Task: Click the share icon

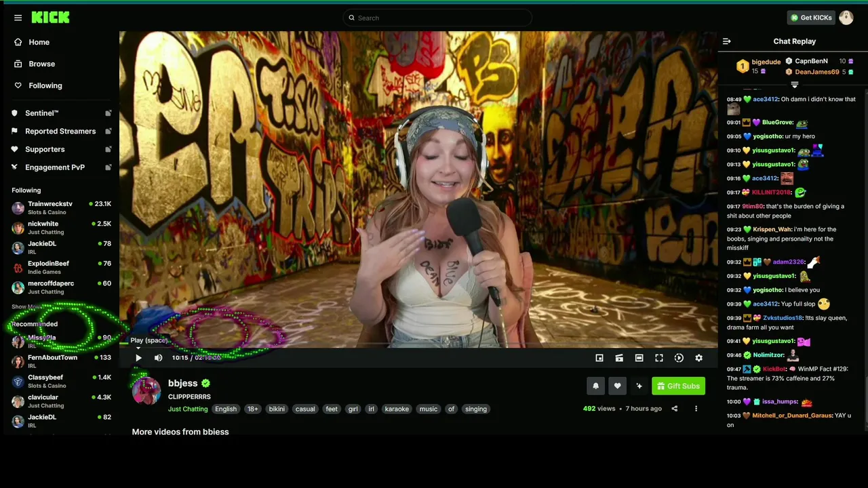Action: (674, 409)
